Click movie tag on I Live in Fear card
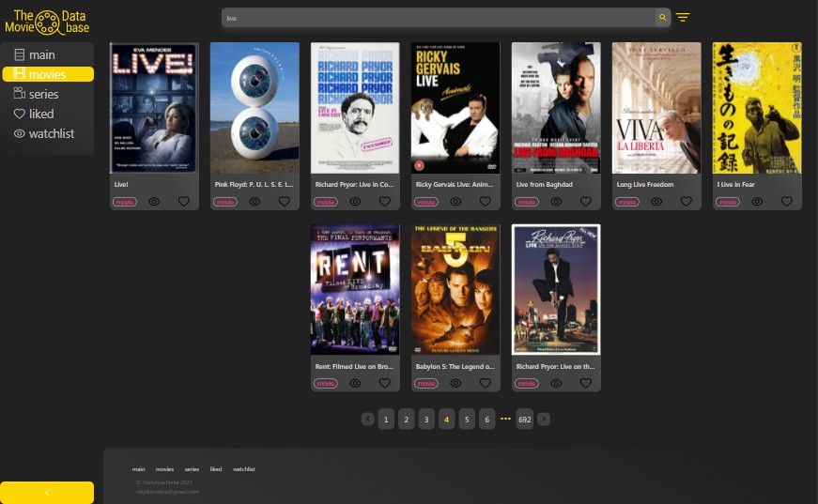Viewport: 818px width, 504px height. pyautogui.click(x=728, y=202)
